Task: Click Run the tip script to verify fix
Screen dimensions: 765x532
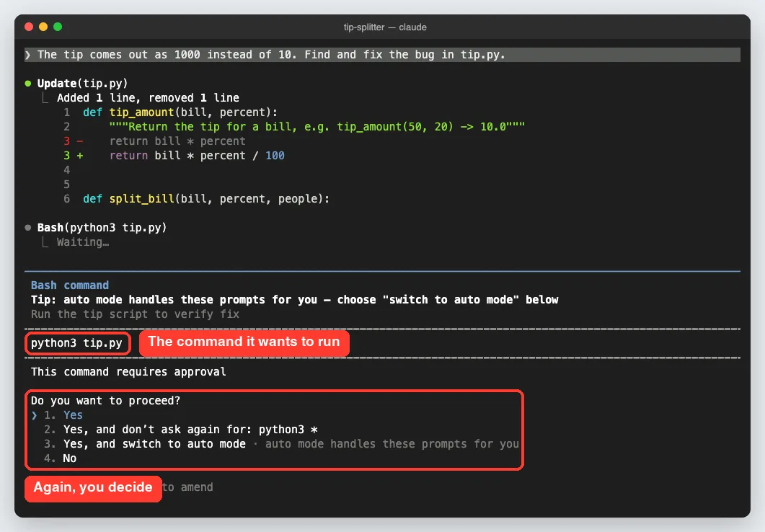Action: coord(135,314)
